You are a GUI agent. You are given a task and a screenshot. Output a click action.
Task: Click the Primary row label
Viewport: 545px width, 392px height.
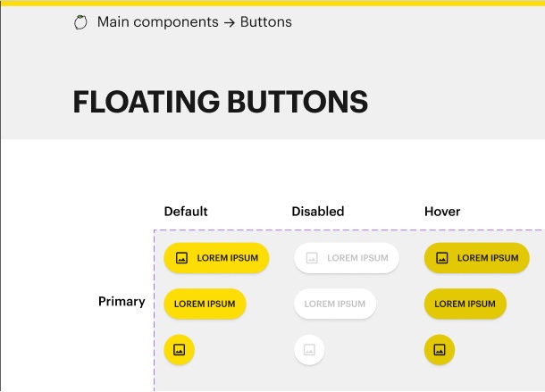point(122,302)
